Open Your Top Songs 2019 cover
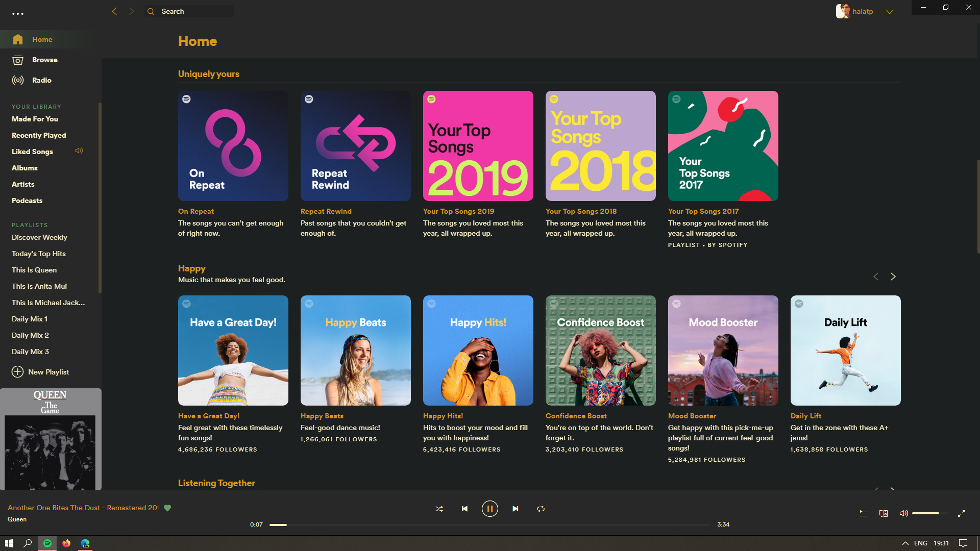The height and width of the screenshot is (551, 980). 478,146
